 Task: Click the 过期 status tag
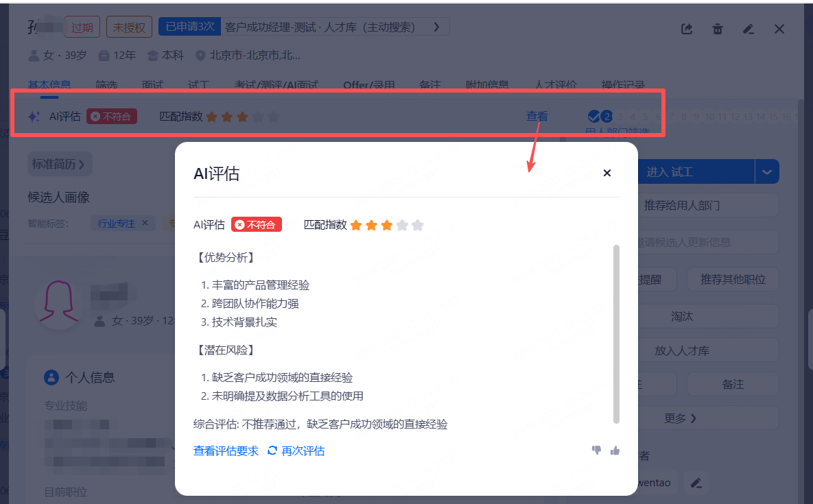[82, 27]
